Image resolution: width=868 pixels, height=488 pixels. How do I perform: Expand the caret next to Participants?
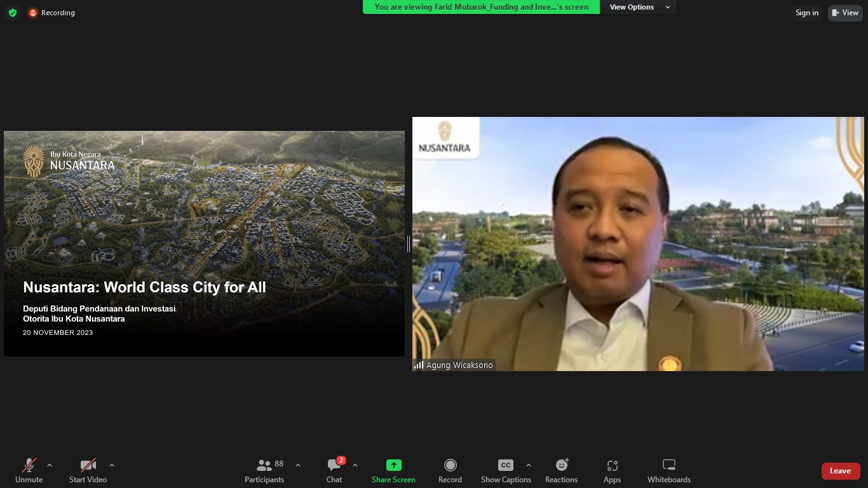tap(298, 465)
